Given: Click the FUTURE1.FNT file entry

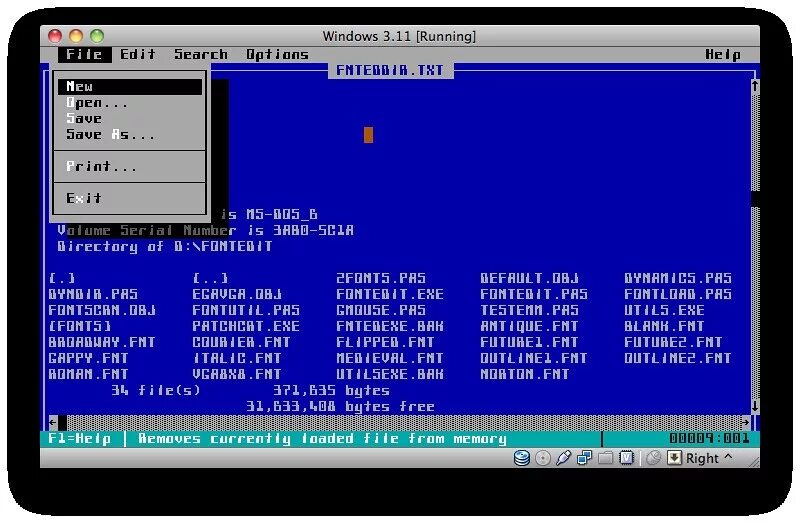Looking at the screenshot, I should click(530, 342).
